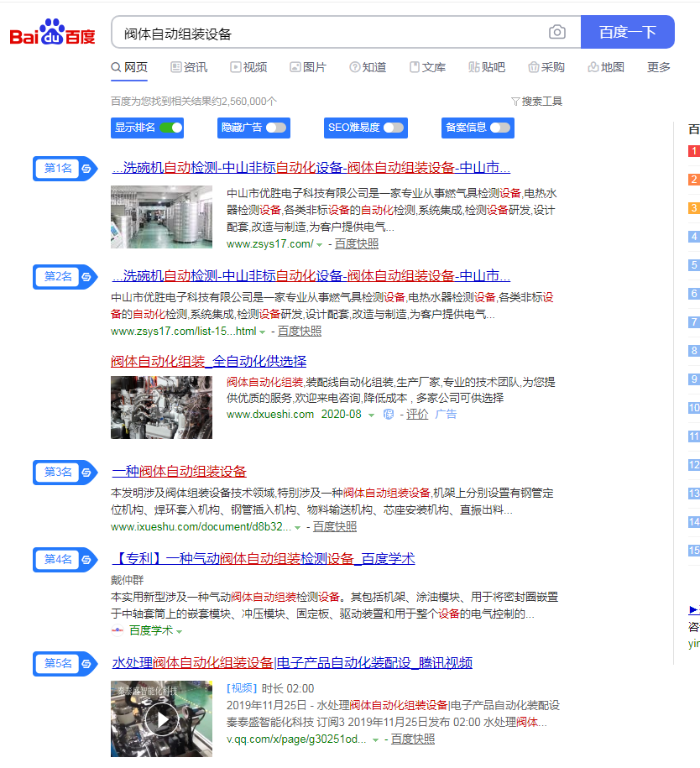
Task: Click the 百度一下 search button
Action: tap(628, 33)
